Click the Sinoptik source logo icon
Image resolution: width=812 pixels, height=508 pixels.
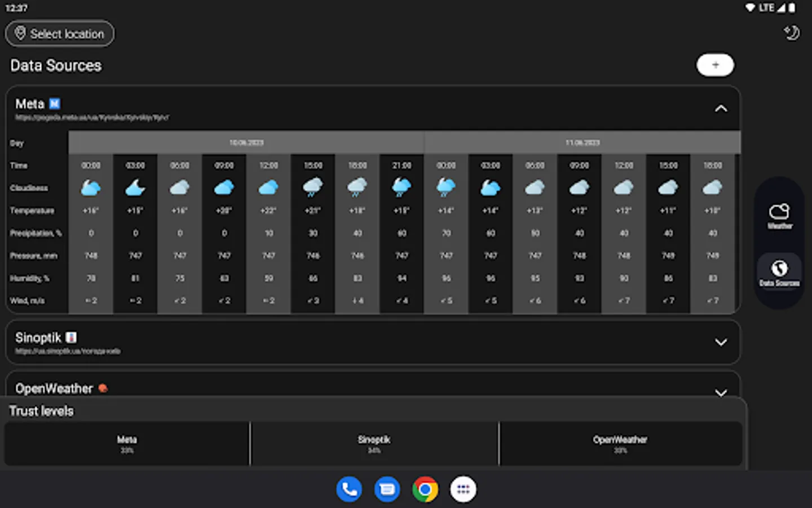click(71, 338)
